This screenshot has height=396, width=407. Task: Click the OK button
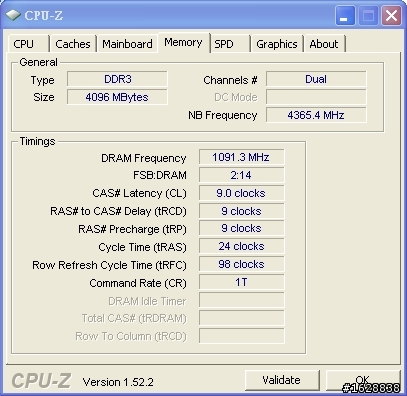[x=362, y=380]
